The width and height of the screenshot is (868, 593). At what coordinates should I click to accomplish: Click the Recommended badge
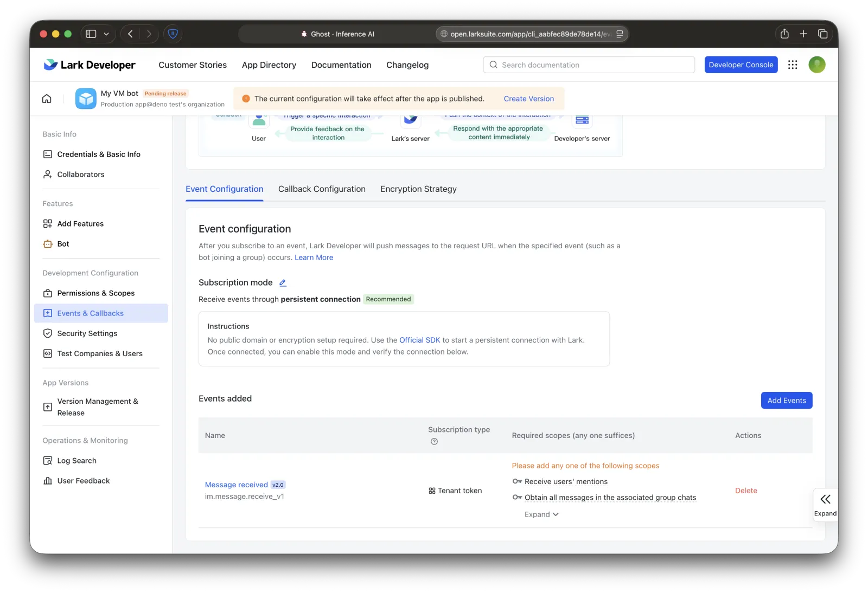point(388,299)
